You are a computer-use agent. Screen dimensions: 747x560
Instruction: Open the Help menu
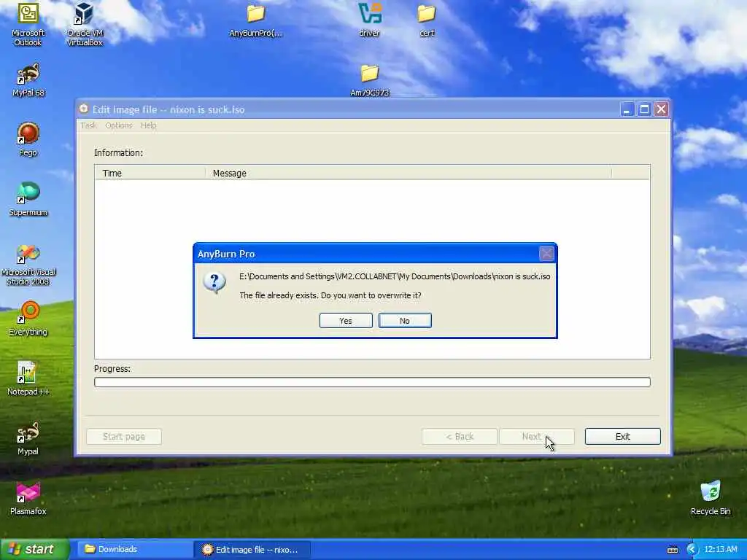[x=149, y=125]
